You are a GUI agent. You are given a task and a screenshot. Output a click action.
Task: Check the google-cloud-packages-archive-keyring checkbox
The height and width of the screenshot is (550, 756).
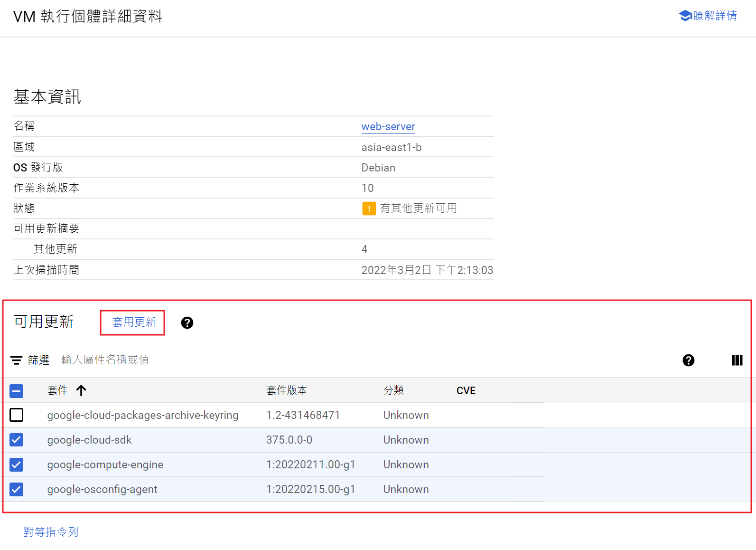[17, 415]
